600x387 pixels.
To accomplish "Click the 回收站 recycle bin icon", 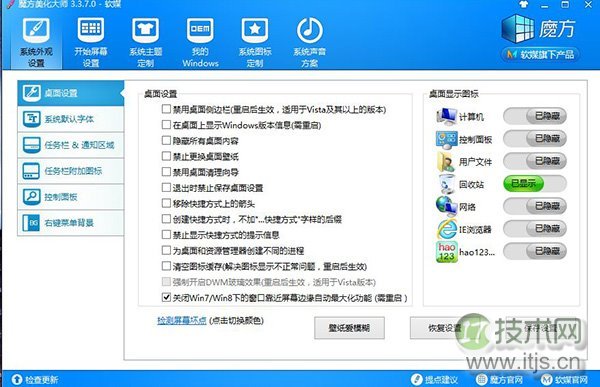I will [x=446, y=184].
